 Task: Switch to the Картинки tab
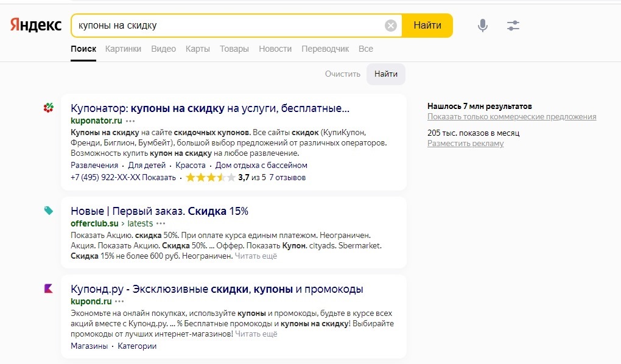[123, 49]
